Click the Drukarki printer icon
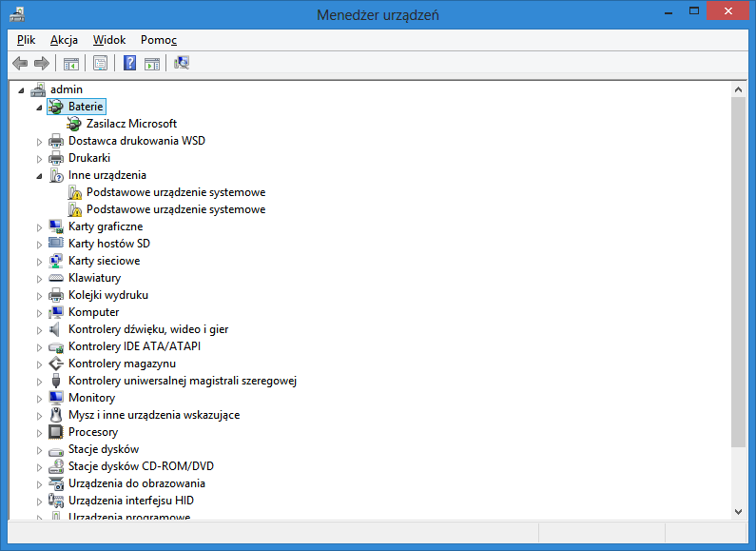The height and width of the screenshot is (551, 756). 56,158
